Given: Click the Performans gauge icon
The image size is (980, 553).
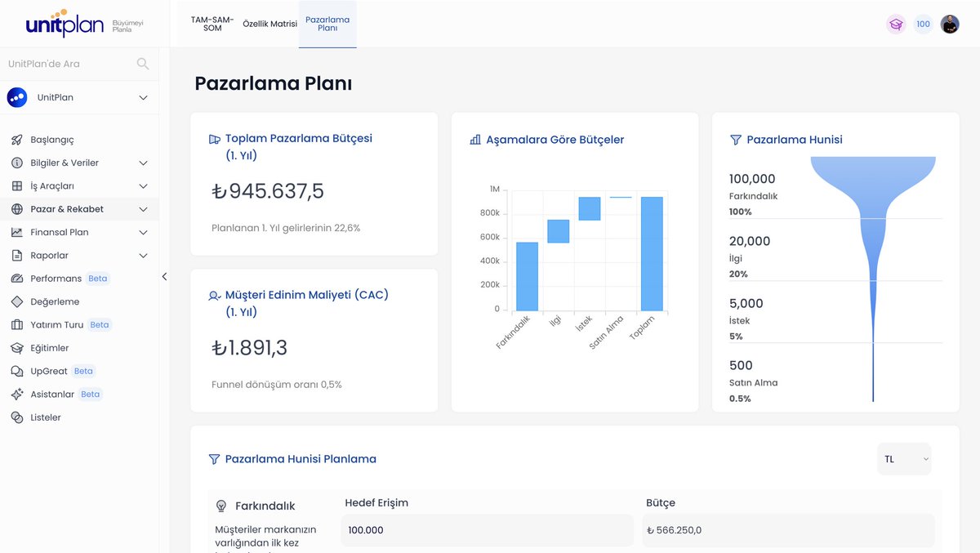Looking at the screenshot, I should click(17, 279).
